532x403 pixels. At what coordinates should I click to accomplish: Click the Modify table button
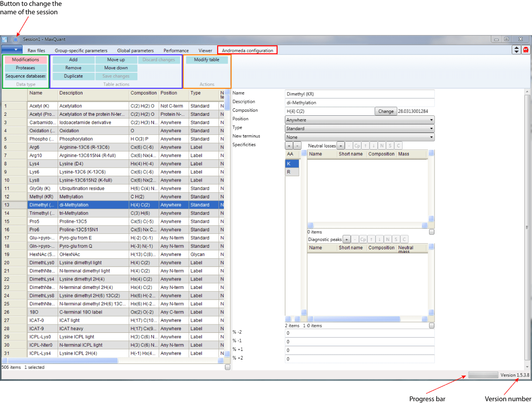pyautogui.click(x=207, y=59)
